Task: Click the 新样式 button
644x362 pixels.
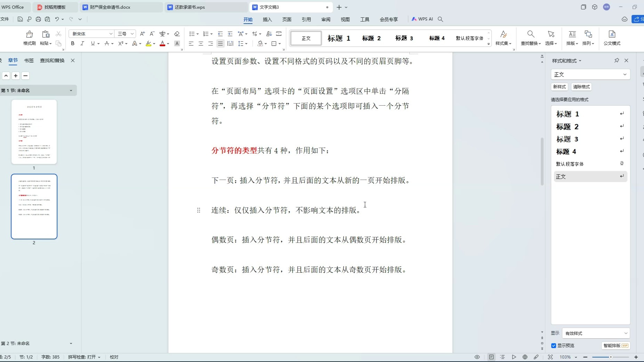Action: [x=560, y=87]
